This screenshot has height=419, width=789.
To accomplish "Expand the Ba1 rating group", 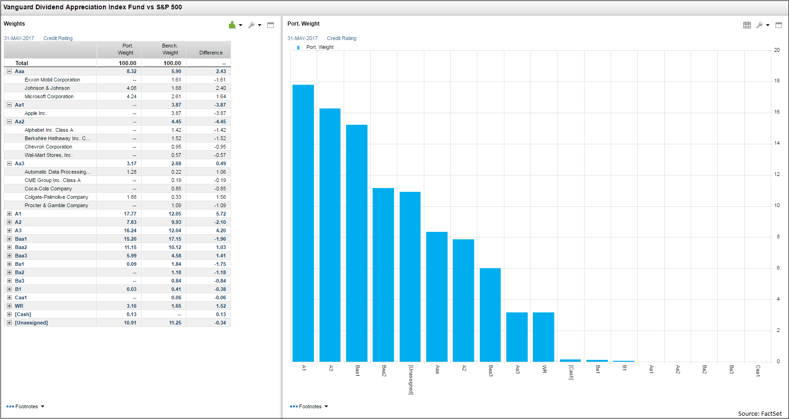I will (x=9, y=264).
